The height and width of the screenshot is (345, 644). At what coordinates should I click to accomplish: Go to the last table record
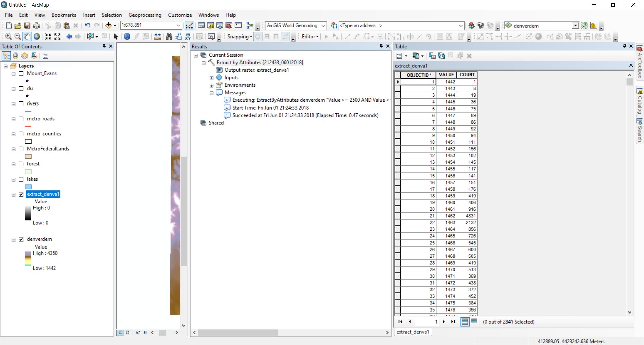coord(453,322)
